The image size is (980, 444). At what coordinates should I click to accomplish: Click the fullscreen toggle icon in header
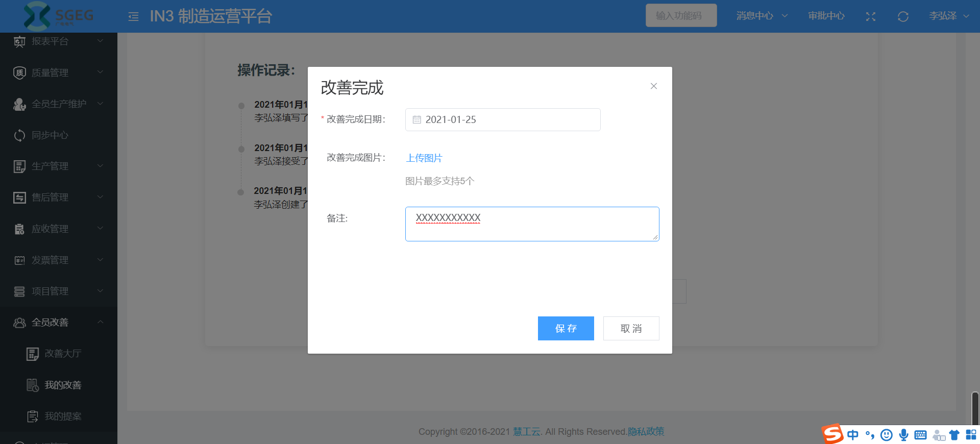[871, 17]
